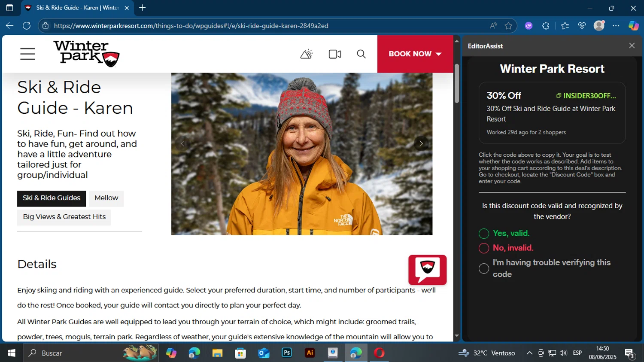Show hidden system tray icons
644x362 pixels.
[529, 353]
